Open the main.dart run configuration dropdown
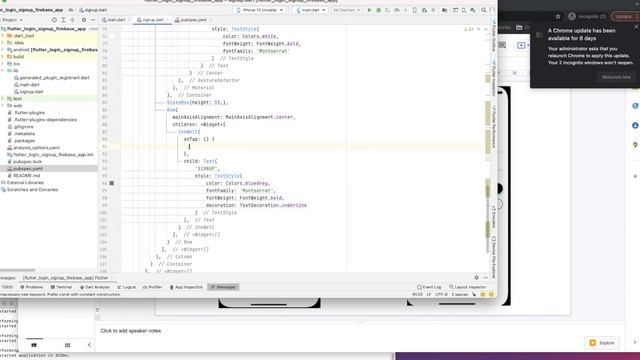The height and width of the screenshot is (360, 640). click(x=310, y=10)
